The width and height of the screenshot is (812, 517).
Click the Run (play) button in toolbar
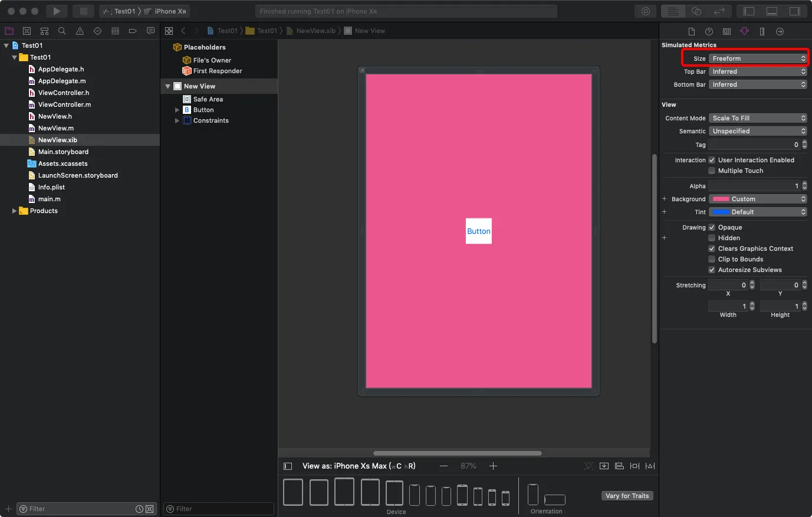56,11
